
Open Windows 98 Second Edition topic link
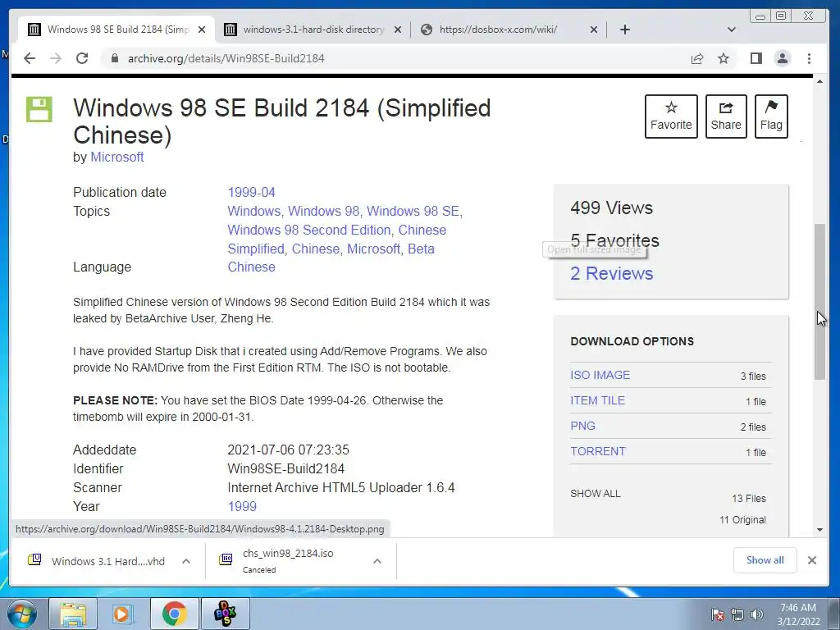click(309, 230)
